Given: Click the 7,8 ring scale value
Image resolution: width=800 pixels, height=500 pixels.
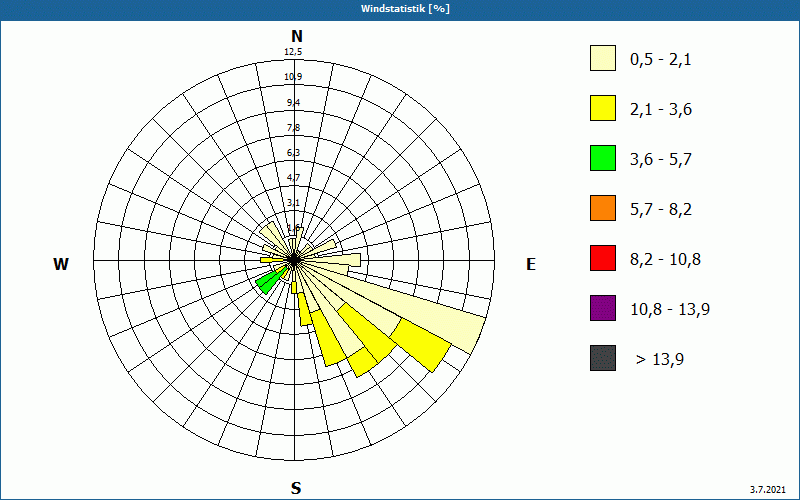Looking at the screenshot, I should click(x=293, y=128).
